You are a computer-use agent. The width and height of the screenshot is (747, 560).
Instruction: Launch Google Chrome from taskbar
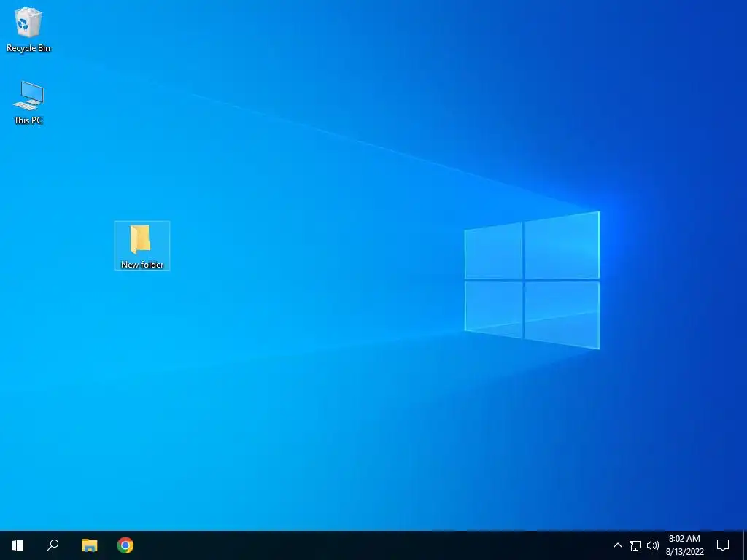(x=125, y=545)
